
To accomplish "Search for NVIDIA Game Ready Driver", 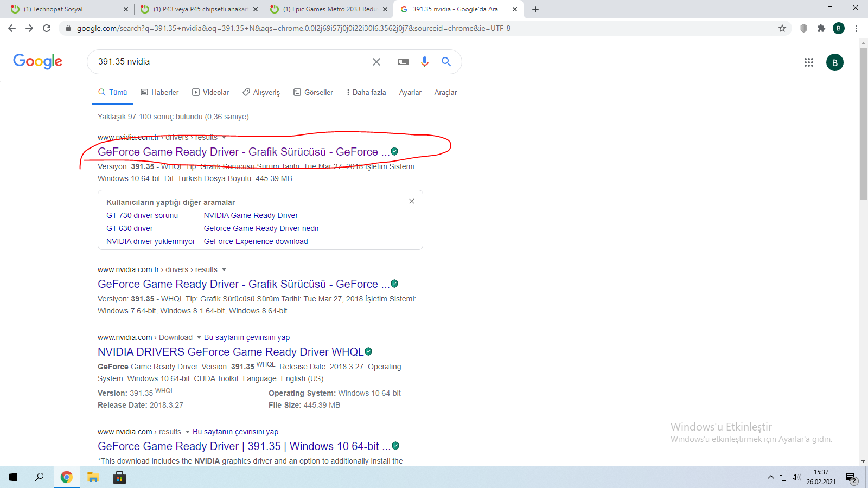I will pyautogui.click(x=251, y=215).
